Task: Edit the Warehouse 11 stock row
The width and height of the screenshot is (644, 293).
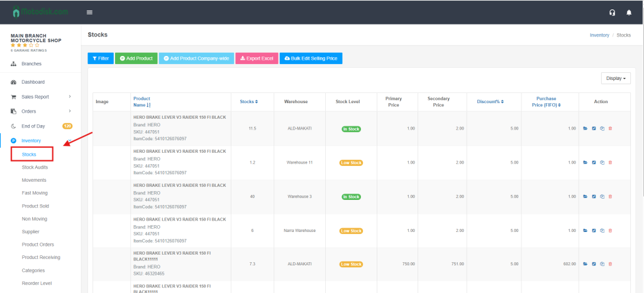Action: pos(594,162)
